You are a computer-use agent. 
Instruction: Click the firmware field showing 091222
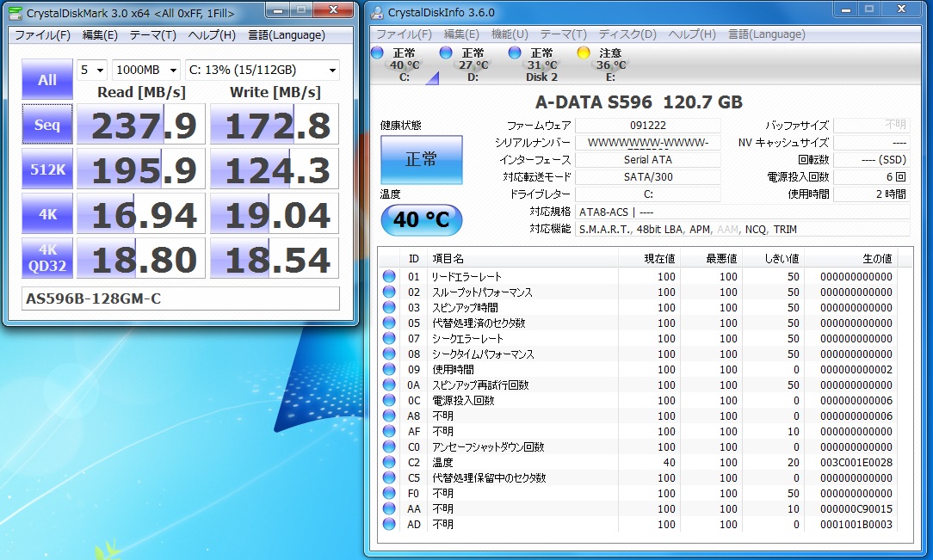coord(648,126)
